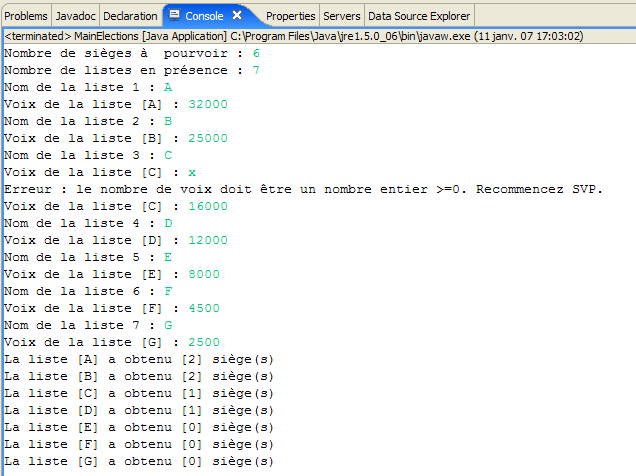Switch to the Servers tab
The height and width of the screenshot is (476, 636).
(343, 16)
